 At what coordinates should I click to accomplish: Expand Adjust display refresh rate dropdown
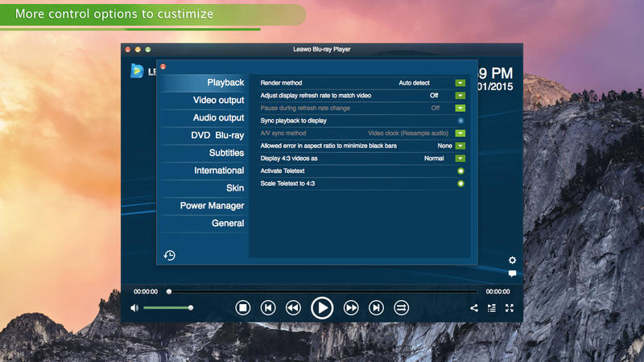pos(460,96)
